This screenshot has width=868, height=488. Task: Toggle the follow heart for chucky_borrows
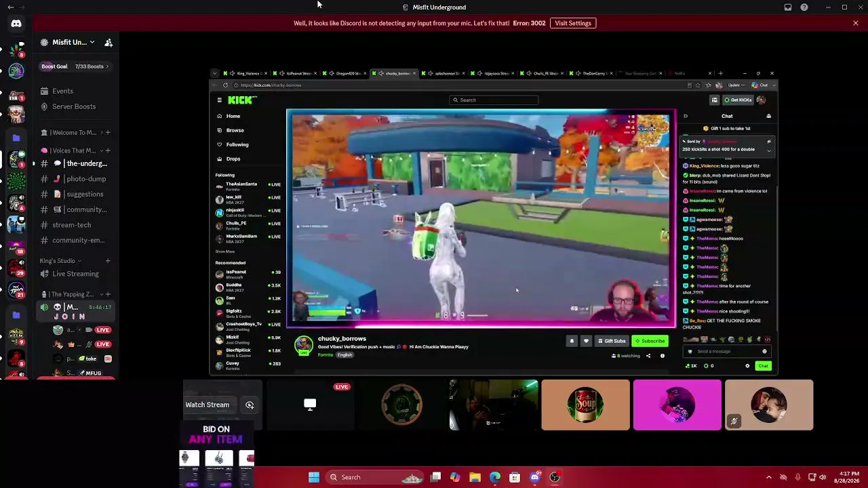point(586,341)
